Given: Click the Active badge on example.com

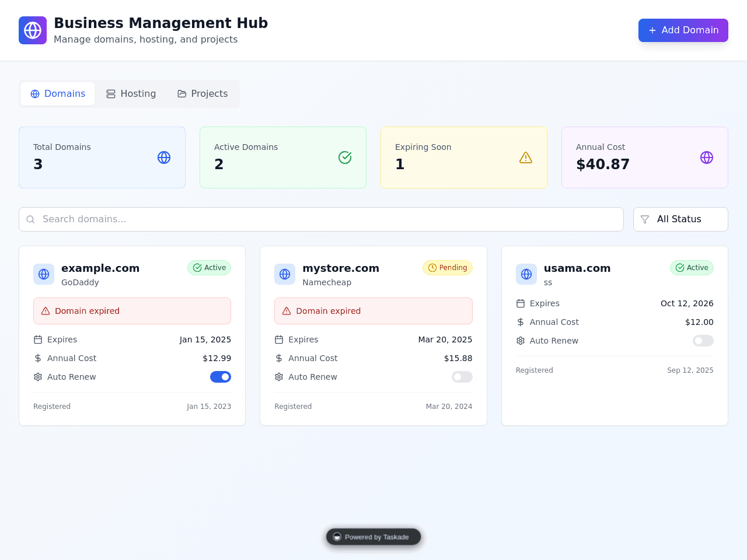Looking at the screenshot, I should [209, 268].
